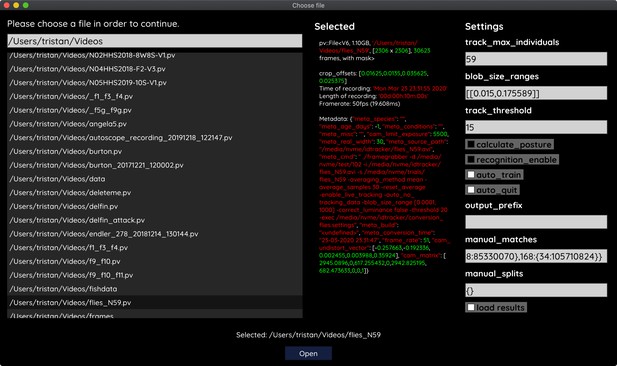617x366 pixels.
Task: Pick the burton.pv file
Action: point(155,151)
